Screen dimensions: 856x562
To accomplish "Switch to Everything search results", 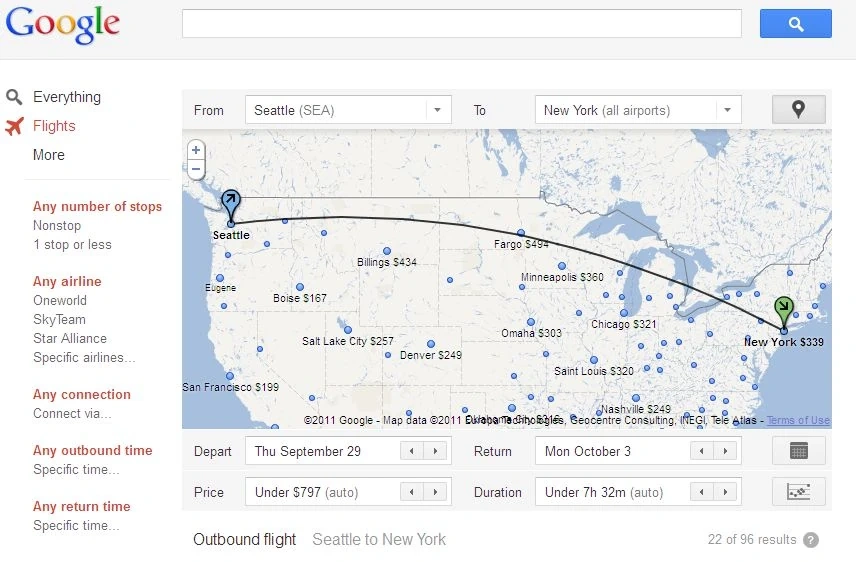I will (66, 97).
